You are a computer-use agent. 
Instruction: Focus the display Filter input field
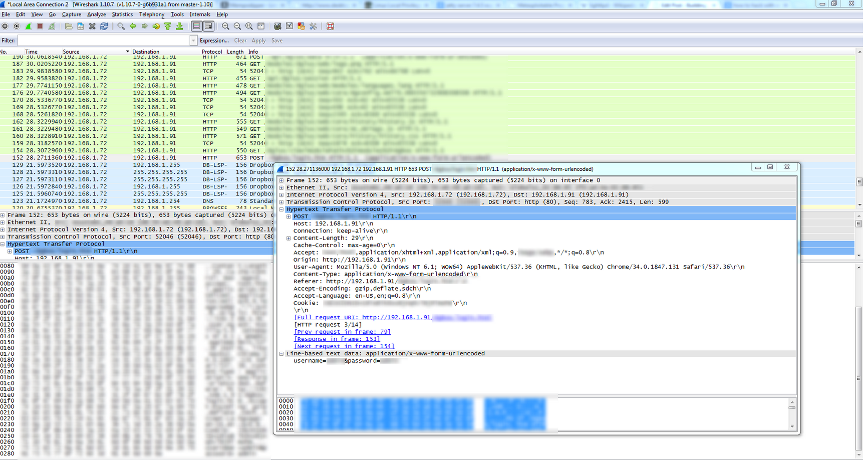pos(104,41)
